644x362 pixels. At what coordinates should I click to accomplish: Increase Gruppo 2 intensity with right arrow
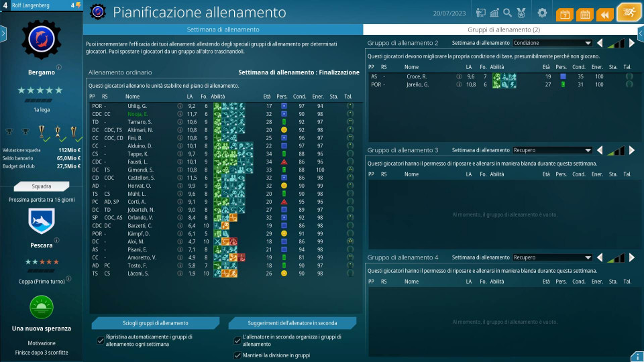(x=631, y=43)
